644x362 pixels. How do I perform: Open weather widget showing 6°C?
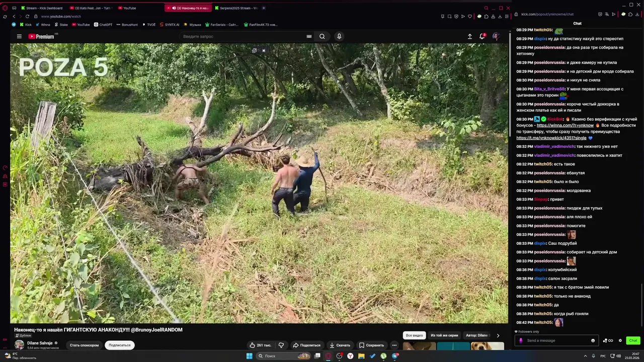pos(20,356)
